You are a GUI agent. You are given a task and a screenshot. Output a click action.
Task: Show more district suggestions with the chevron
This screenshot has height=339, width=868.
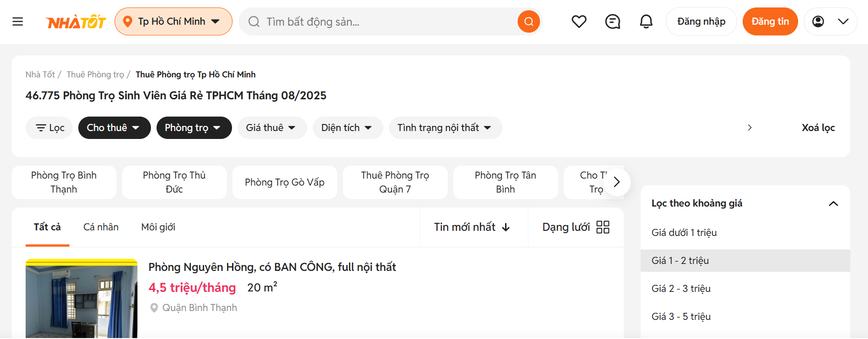617,182
